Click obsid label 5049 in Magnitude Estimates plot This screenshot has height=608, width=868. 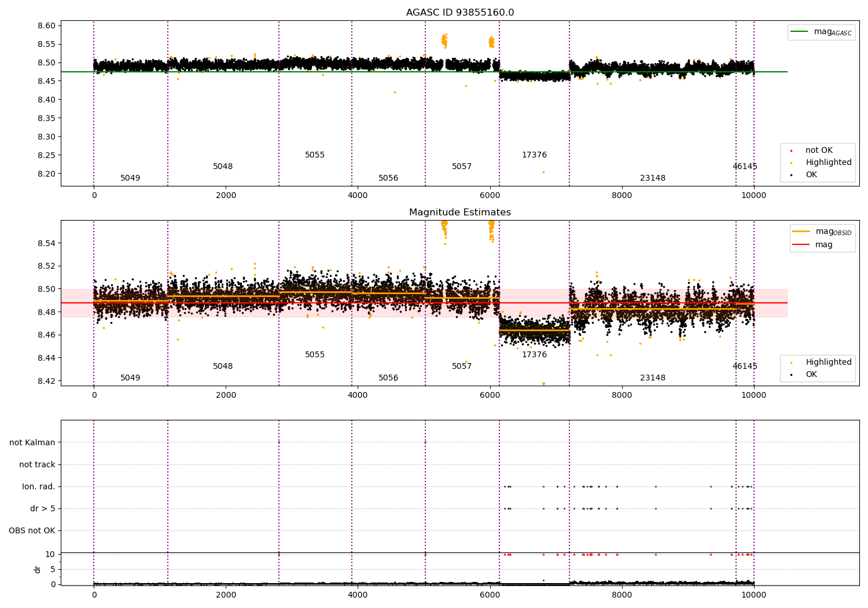point(130,378)
